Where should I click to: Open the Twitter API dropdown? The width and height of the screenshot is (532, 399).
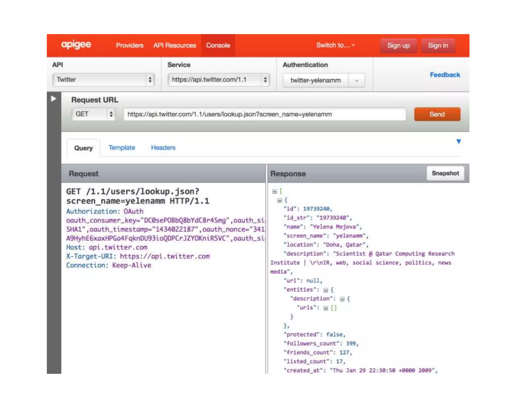103,80
